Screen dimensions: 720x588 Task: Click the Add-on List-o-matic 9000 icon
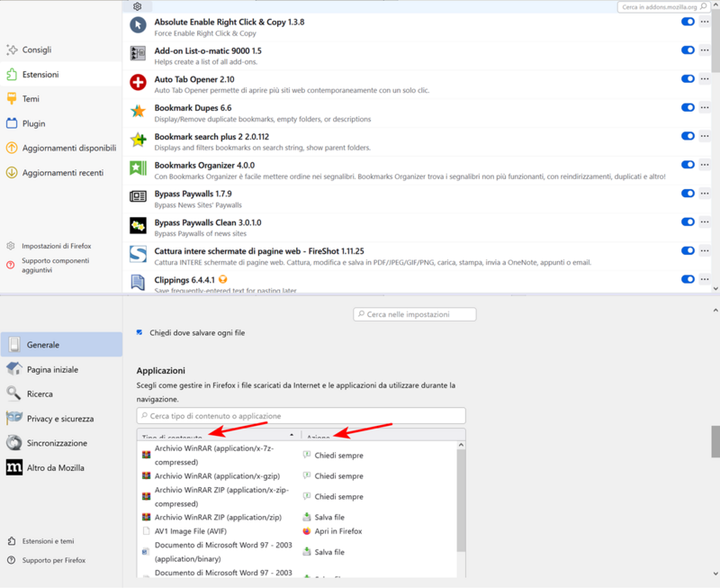coord(138,53)
